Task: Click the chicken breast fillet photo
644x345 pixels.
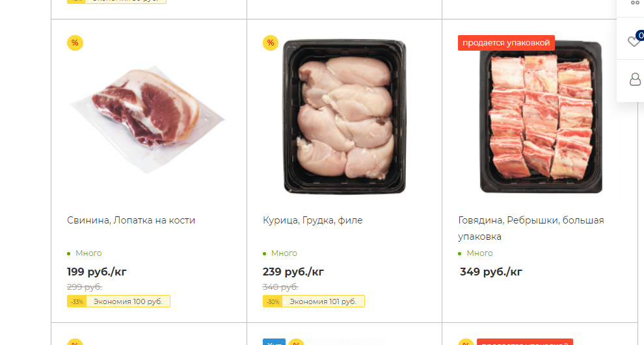Action: coord(344,117)
